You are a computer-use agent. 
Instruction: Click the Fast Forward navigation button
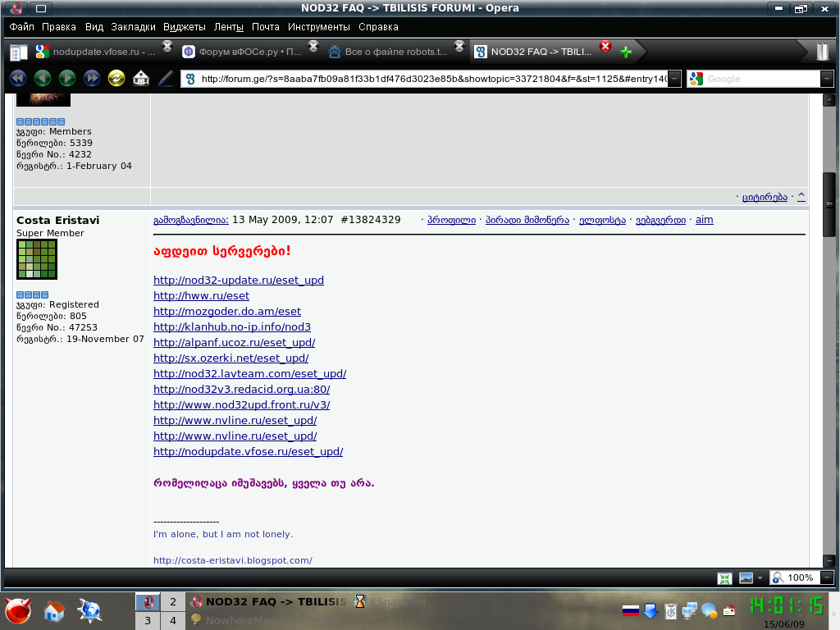pyautogui.click(x=92, y=79)
